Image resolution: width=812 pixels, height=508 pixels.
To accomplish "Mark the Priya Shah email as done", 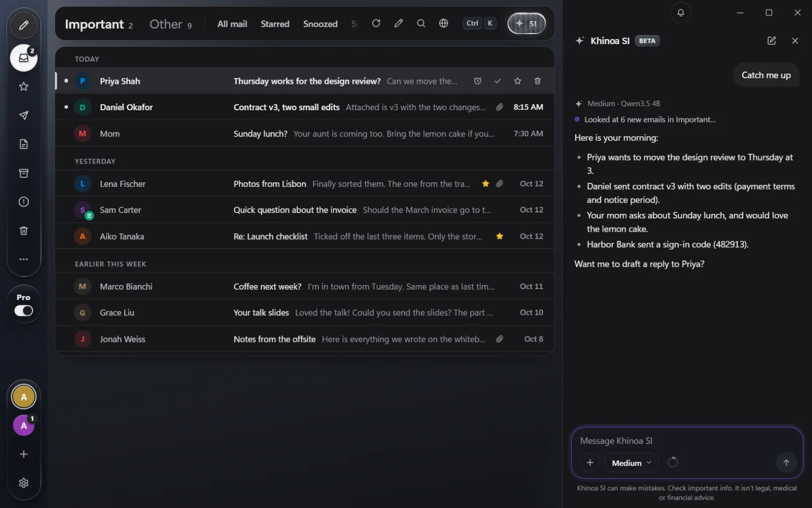I will pos(497,81).
